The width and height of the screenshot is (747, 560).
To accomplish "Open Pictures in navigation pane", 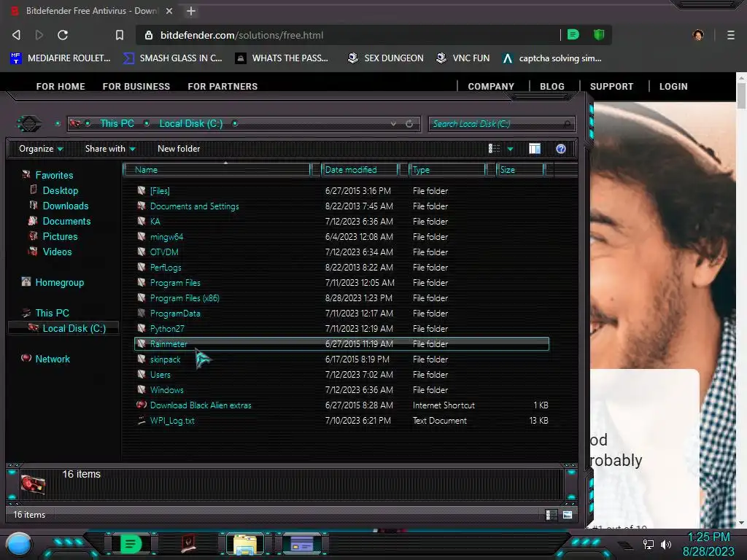I will tap(60, 236).
